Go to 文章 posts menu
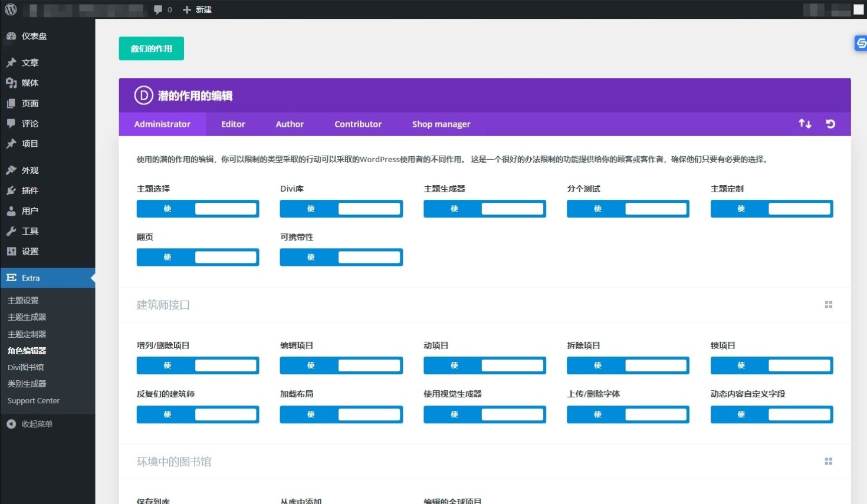Image resolution: width=867 pixels, height=504 pixels. coord(47,62)
